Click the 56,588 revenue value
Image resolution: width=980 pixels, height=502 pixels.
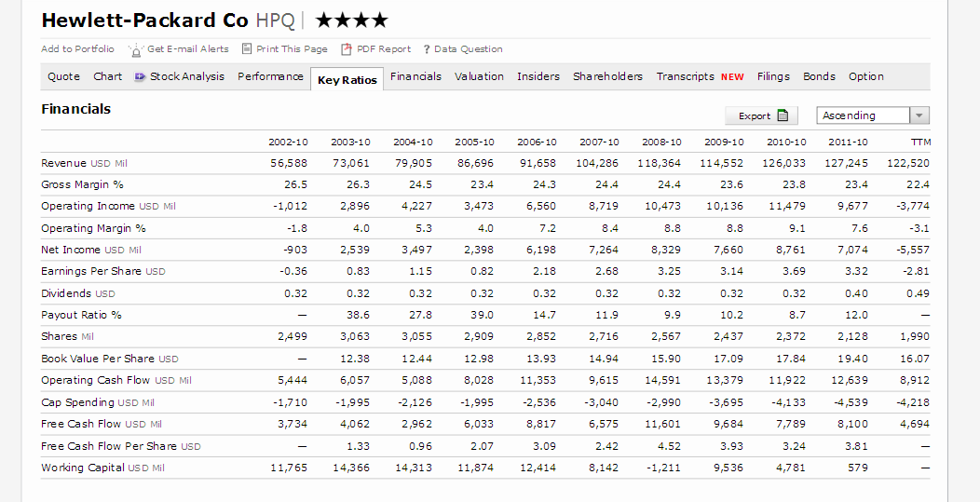tap(289, 163)
